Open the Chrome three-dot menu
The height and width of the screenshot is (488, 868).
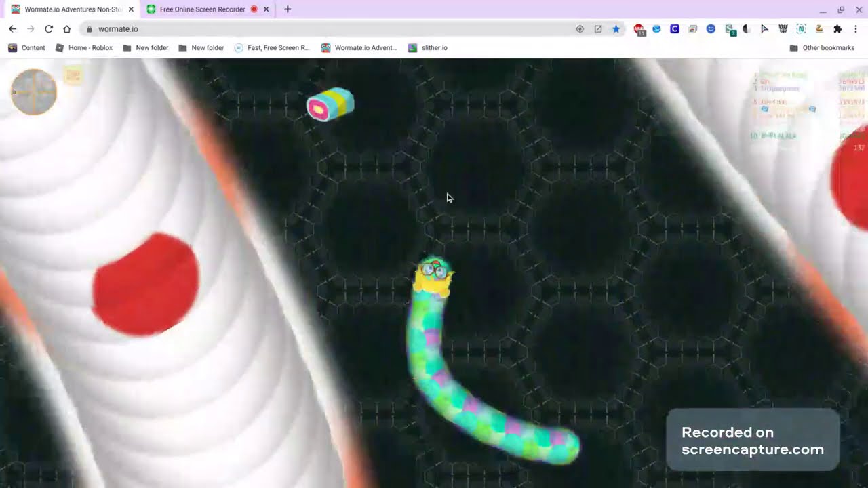[x=856, y=29]
